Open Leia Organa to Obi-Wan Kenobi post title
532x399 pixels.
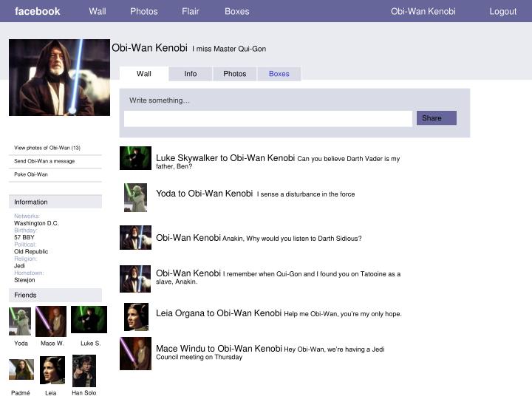click(x=219, y=313)
